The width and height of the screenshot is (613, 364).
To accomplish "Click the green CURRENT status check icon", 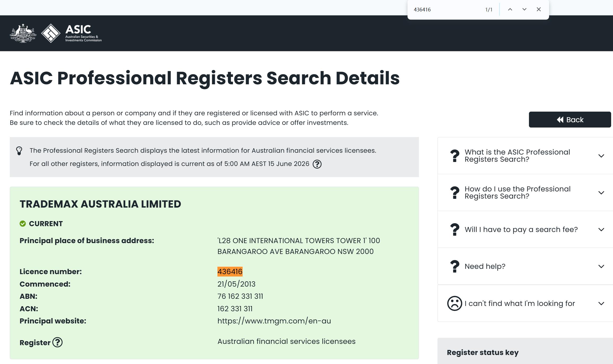I will 23,224.
